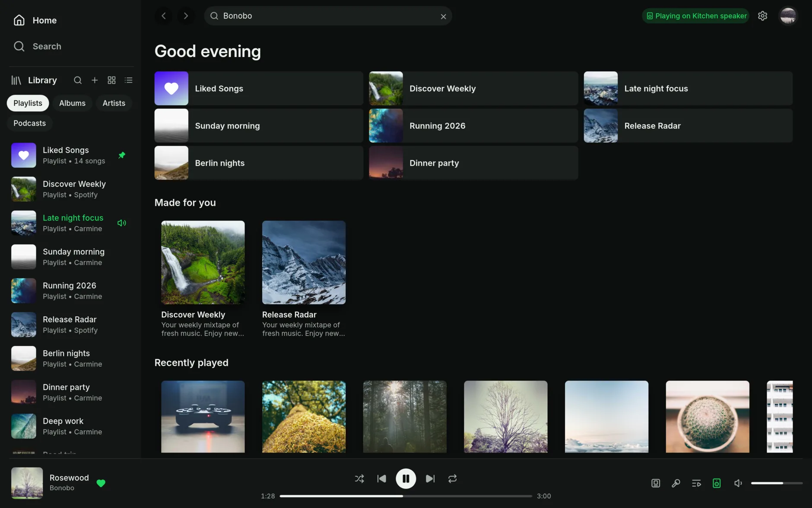Unpin Liked Songs in the Library
This screenshot has height=508, width=812.
pyautogui.click(x=122, y=155)
